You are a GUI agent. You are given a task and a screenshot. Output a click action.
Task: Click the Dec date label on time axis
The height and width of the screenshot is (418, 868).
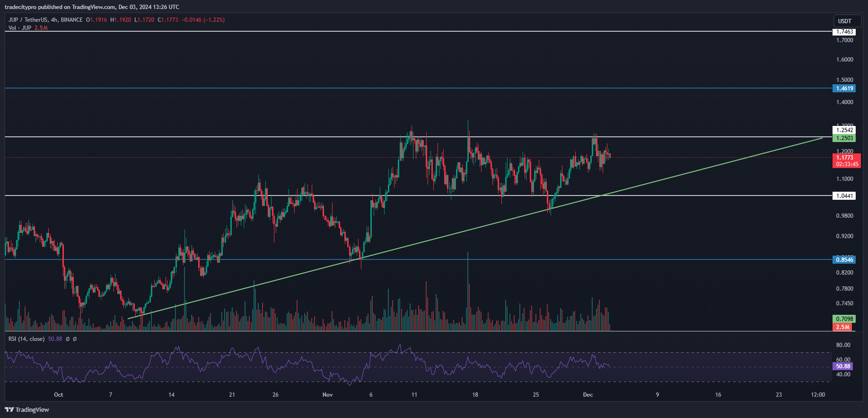pyautogui.click(x=588, y=395)
